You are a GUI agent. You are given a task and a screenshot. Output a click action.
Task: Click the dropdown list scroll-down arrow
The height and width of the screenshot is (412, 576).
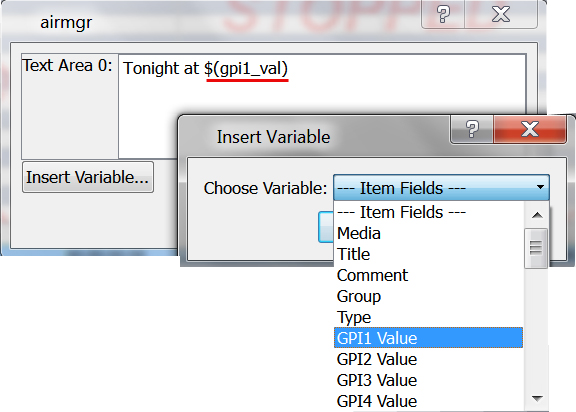tap(537, 398)
